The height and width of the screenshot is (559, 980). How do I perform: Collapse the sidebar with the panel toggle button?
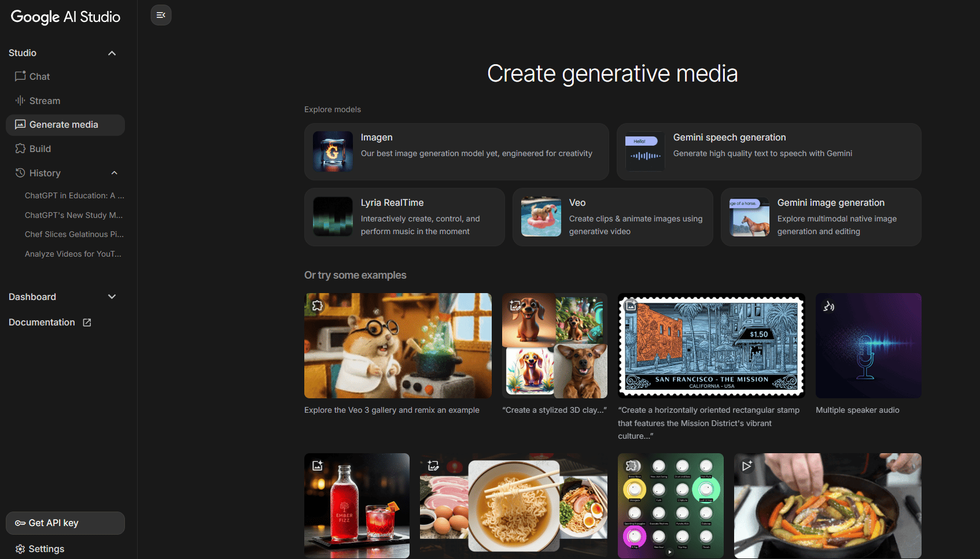tap(161, 15)
